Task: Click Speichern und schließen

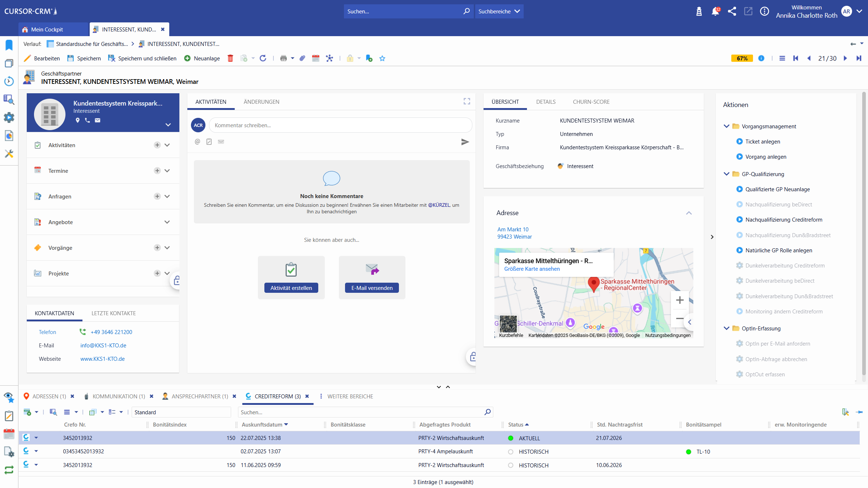Action: 142,58
